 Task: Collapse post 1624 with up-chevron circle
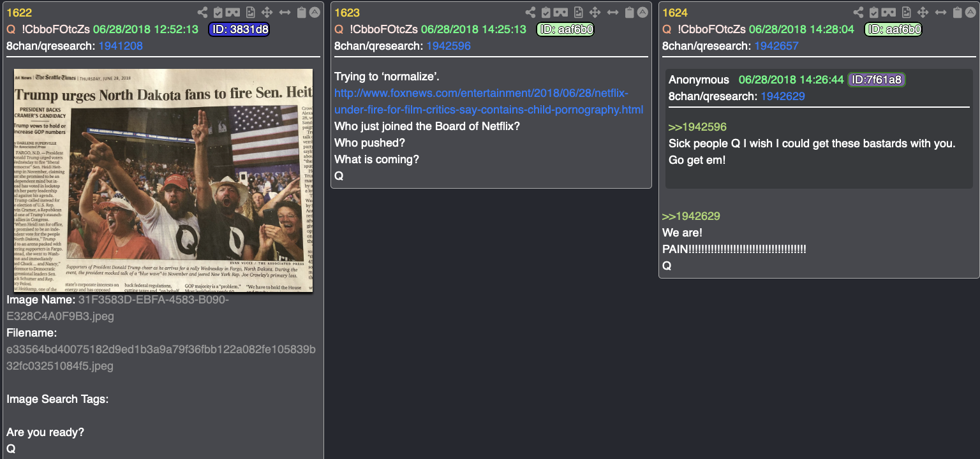(970, 12)
